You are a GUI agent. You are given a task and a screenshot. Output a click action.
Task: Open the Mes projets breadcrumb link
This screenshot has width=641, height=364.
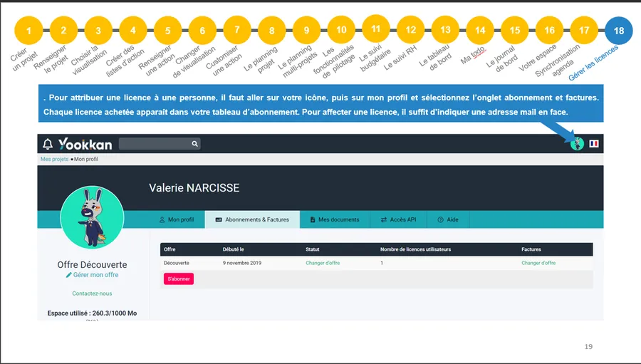click(54, 159)
